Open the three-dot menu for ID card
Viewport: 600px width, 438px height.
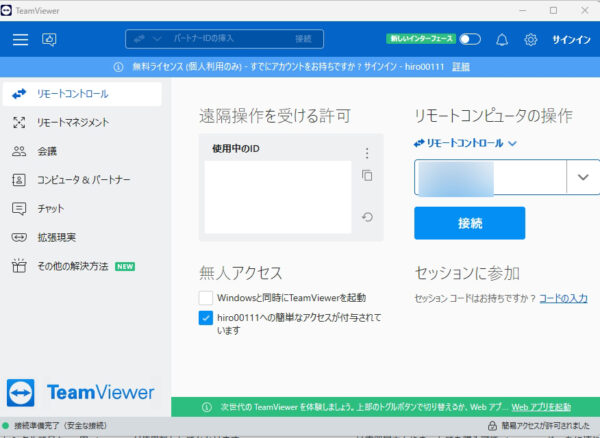point(367,153)
